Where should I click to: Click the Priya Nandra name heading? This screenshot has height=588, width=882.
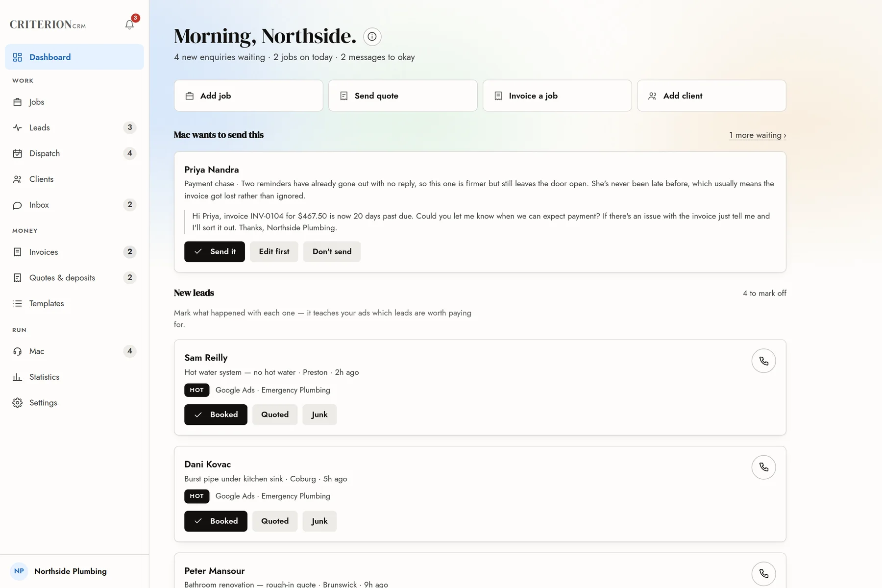pyautogui.click(x=212, y=170)
